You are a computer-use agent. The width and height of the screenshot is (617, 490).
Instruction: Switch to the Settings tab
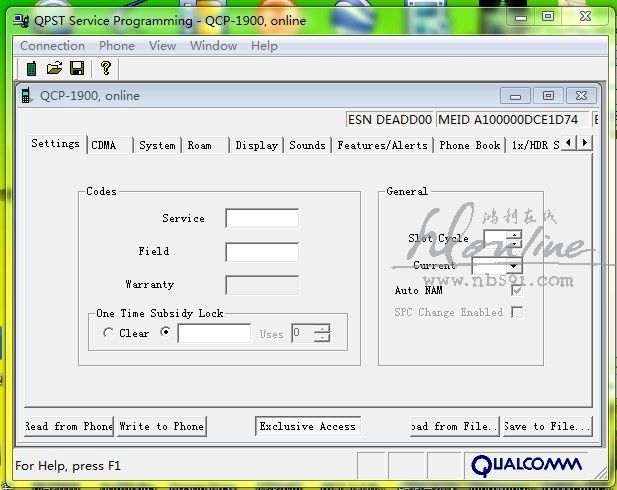pos(55,144)
